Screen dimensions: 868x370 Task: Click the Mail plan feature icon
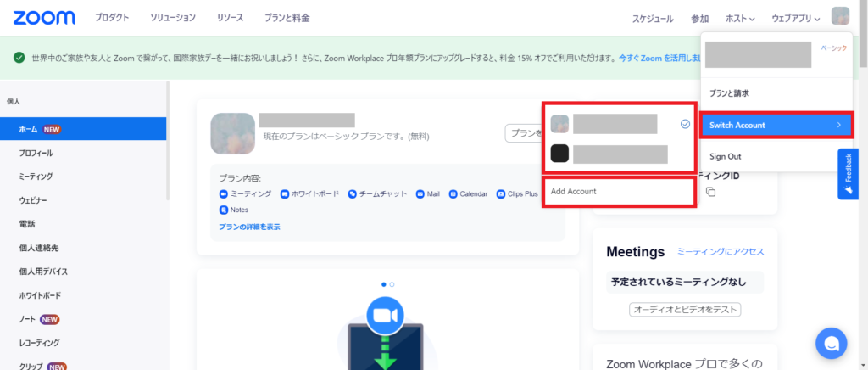(420, 193)
